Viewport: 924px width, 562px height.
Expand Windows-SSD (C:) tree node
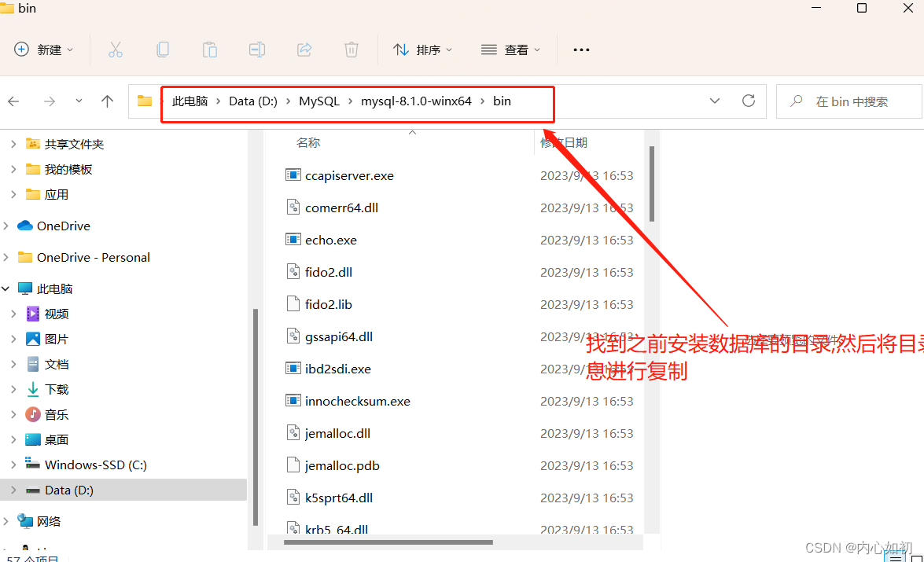click(x=13, y=465)
